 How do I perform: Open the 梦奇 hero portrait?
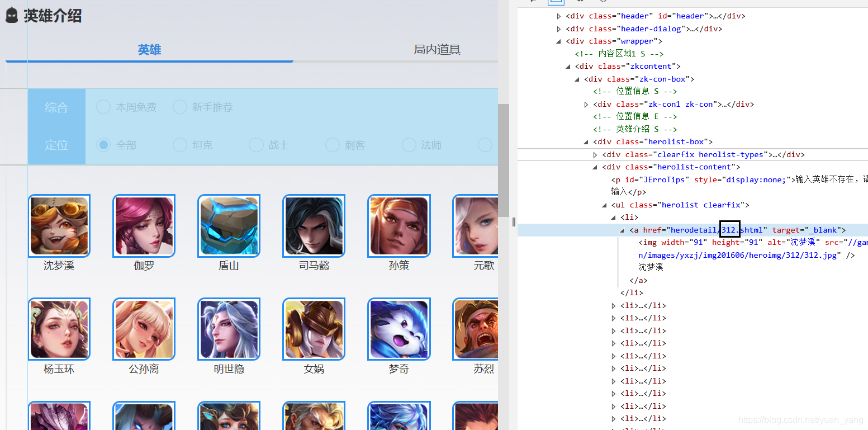399,329
